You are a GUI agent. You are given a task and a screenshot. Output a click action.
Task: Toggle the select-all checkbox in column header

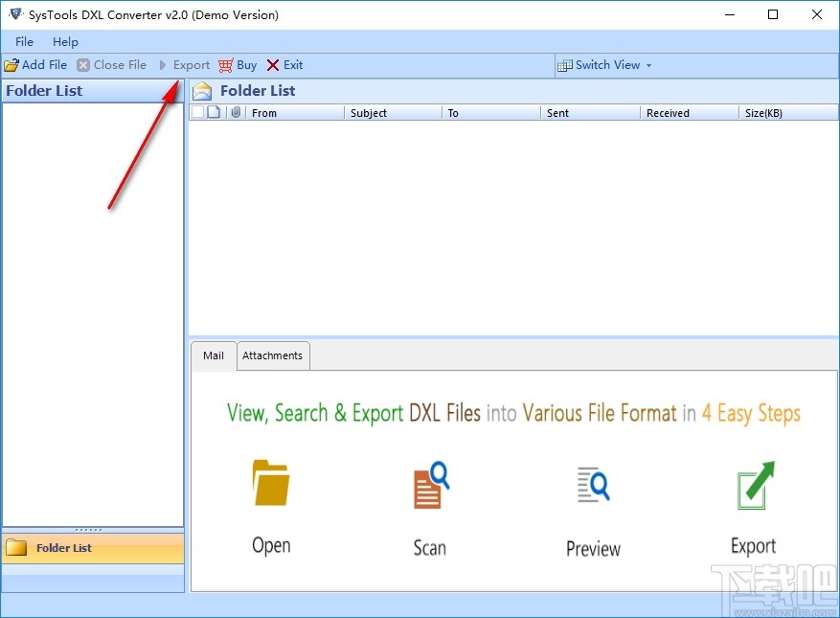point(197,112)
